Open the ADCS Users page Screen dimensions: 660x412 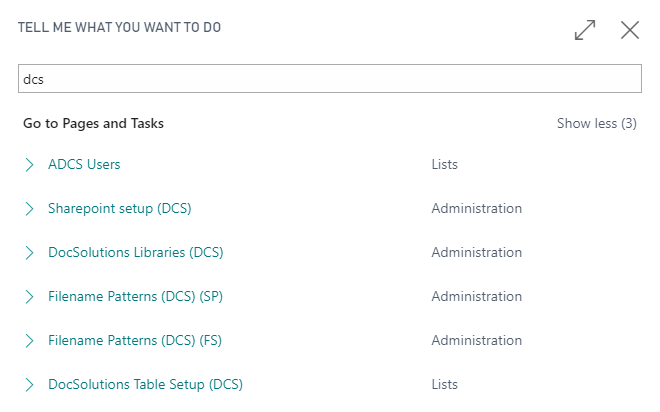click(x=84, y=165)
